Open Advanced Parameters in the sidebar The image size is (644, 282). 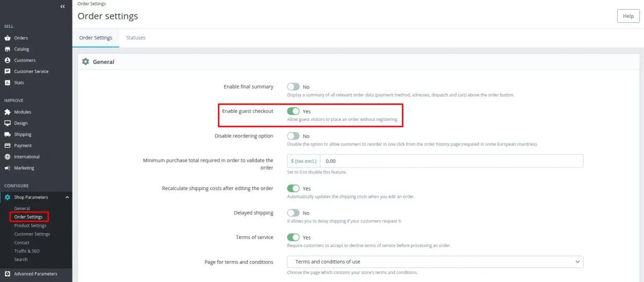[x=36, y=274]
